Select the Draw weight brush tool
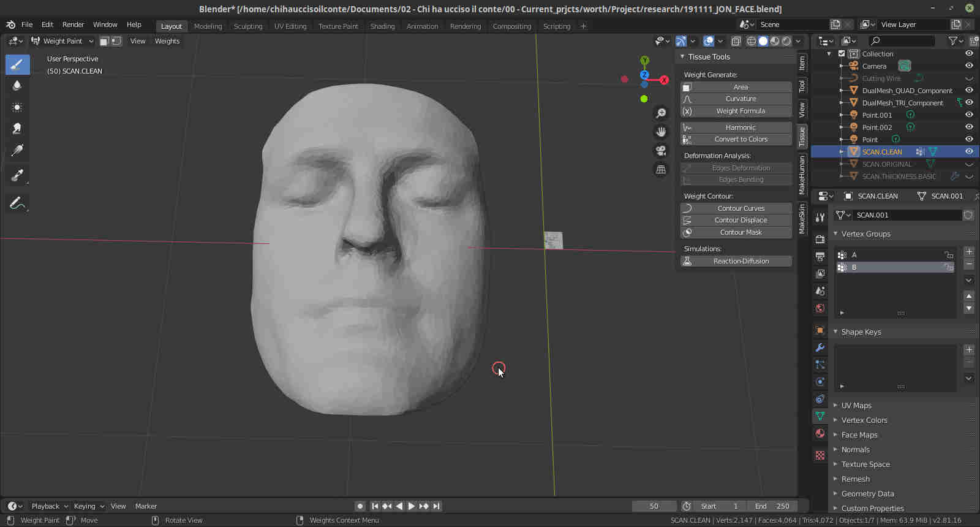 point(17,64)
